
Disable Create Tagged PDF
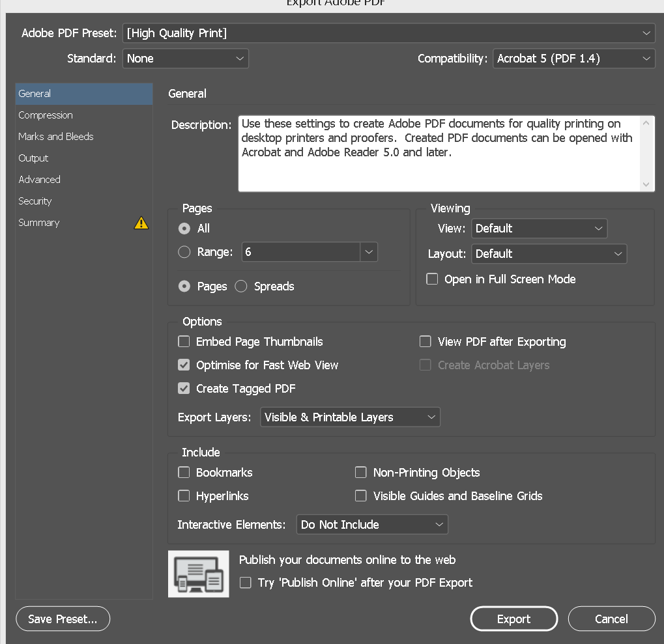coord(184,388)
